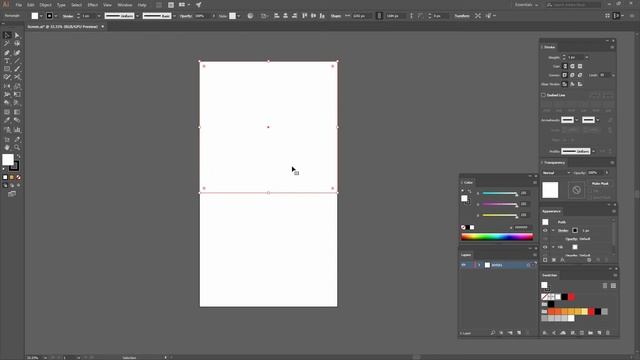The width and height of the screenshot is (640, 360).
Task: Select the Lasso tool
Action: tap(17, 44)
